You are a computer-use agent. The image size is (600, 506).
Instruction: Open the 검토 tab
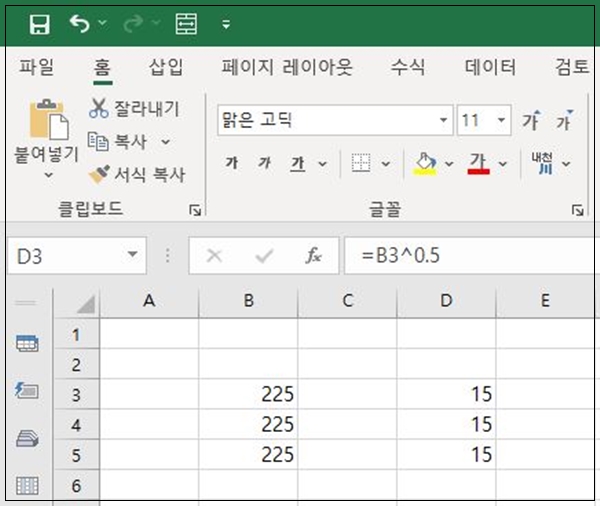pyautogui.click(x=572, y=67)
